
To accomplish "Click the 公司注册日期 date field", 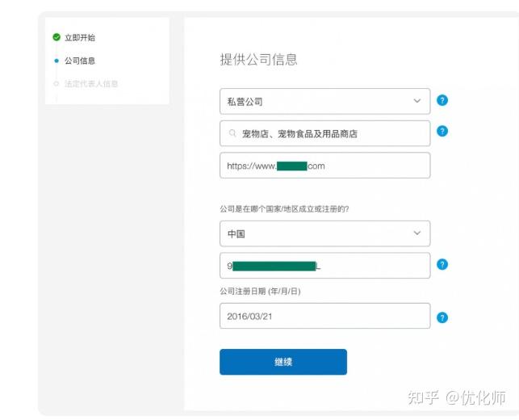I will (324, 316).
